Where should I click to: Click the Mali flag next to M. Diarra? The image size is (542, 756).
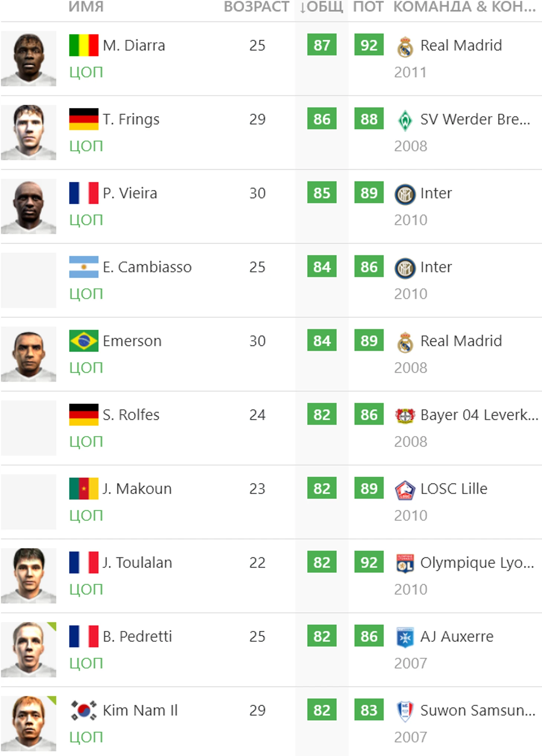point(84,45)
